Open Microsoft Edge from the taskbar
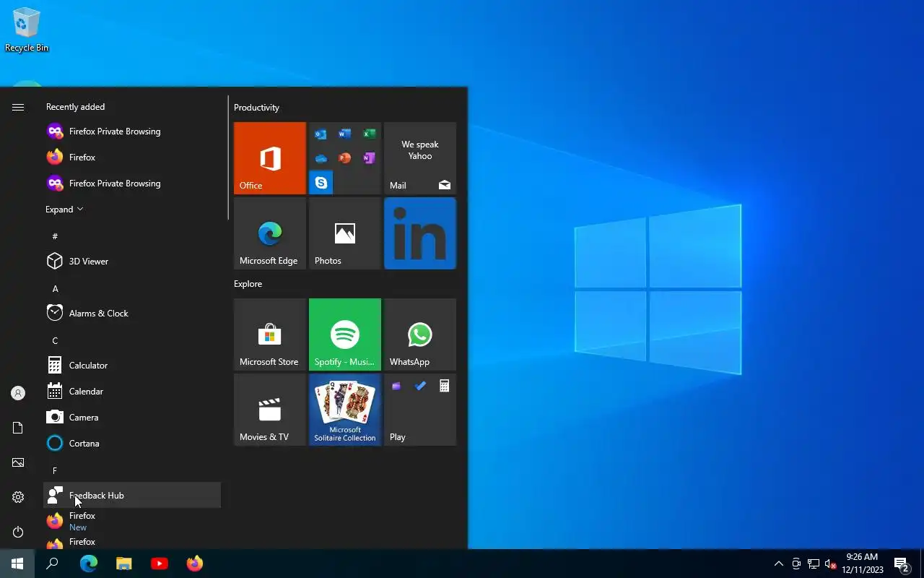 pyautogui.click(x=88, y=564)
